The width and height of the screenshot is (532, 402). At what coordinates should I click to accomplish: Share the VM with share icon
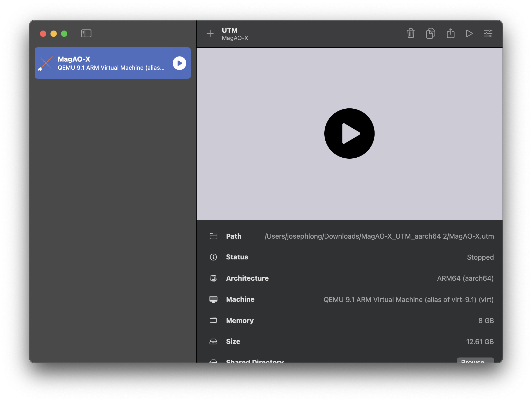(451, 33)
